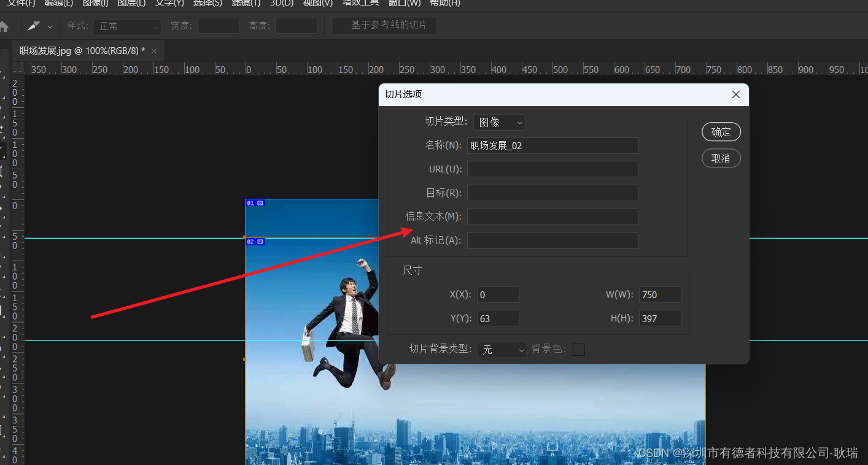Open the 选择(S) menu
This screenshot has width=868, height=465.
click(207, 3)
